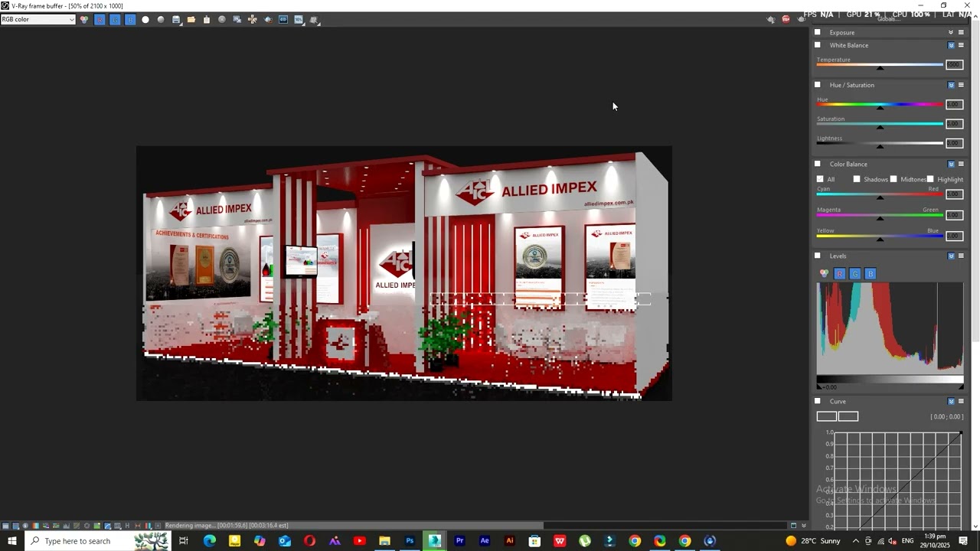Toggle the G channel in Levels histogram
The height and width of the screenshot is (551, 980).
coord(855,273)
